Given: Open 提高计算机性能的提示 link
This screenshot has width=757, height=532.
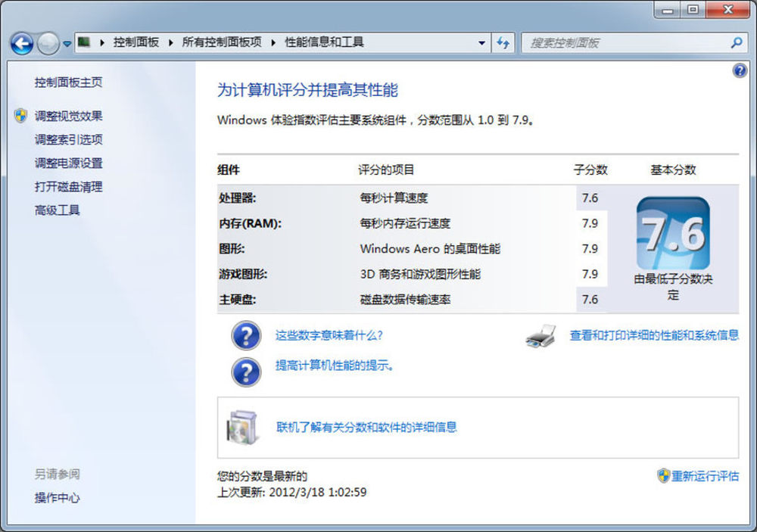Looking at the screenshot, I should tap(335, 366).
